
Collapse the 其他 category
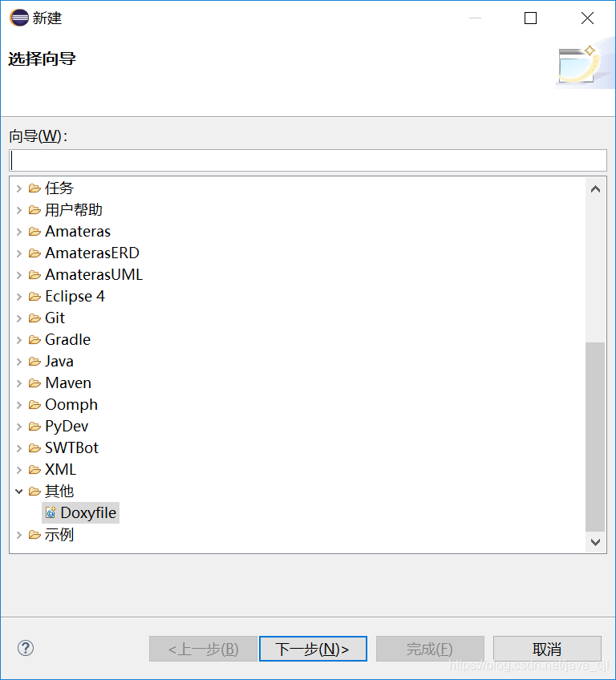click(x=18, y=492)
